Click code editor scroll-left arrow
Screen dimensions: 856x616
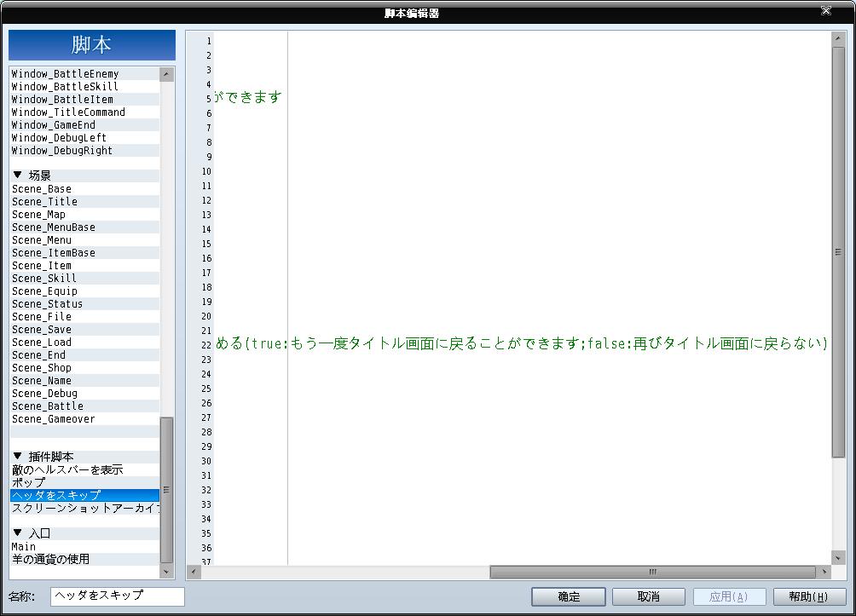click(194, 572)
